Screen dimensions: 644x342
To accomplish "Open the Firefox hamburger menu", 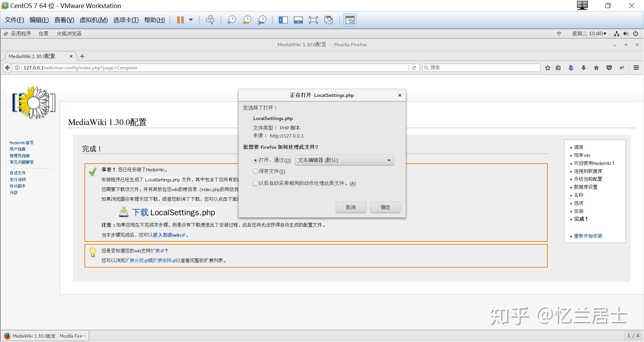I will 636,68.
